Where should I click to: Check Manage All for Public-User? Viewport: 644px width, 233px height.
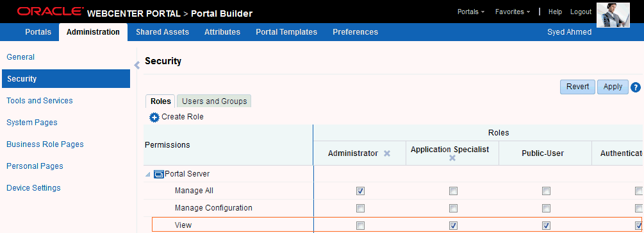[x=546, y=191]
